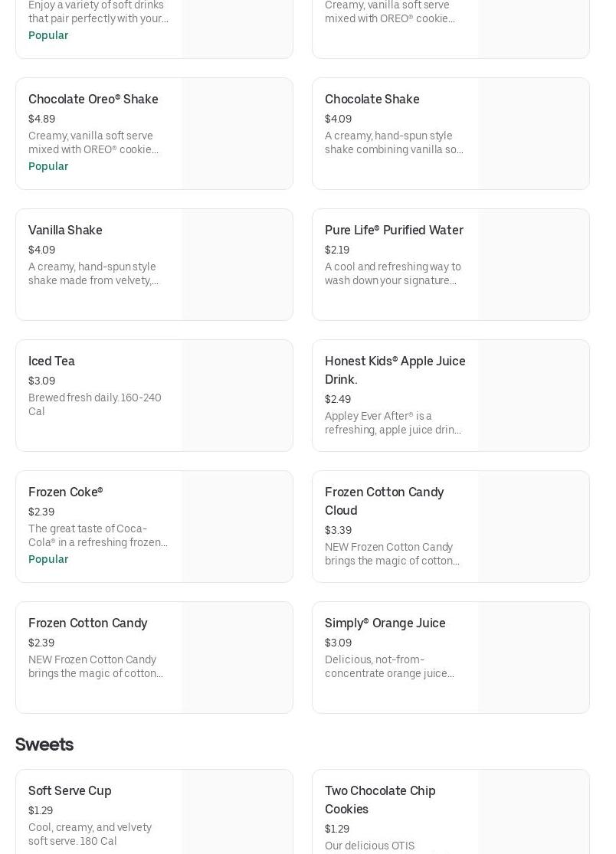The height and width of the screenshot is (854, 616).
Task: Select the Simply Orange Juice item
Action: [x=385, y=623]
